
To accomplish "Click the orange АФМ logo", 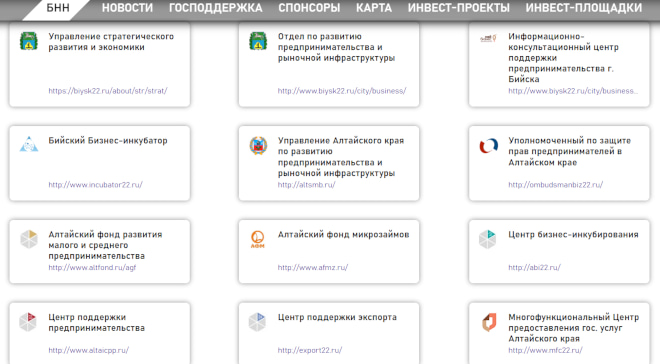I will (x=258, y=239).
